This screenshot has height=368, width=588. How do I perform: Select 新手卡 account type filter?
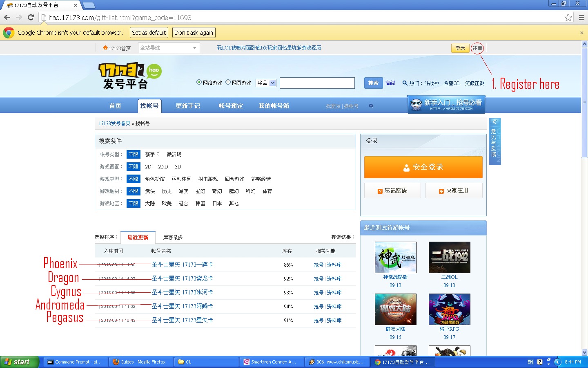point(152,155)
